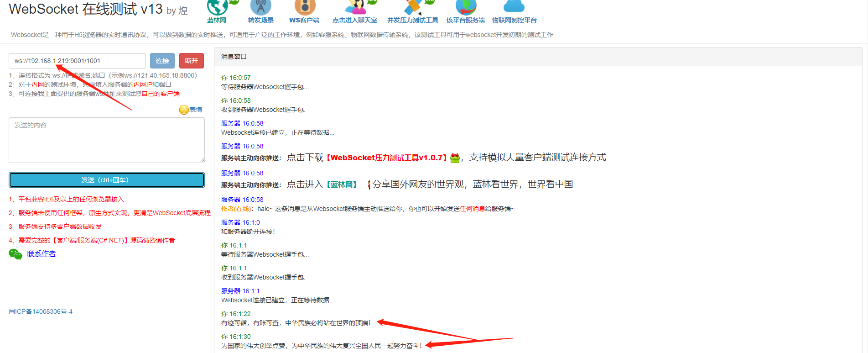Viewport: 868px width, 353px height.
Task: Click the 服务器 16:1:0 message timestamp
Action: pos(240,222)
